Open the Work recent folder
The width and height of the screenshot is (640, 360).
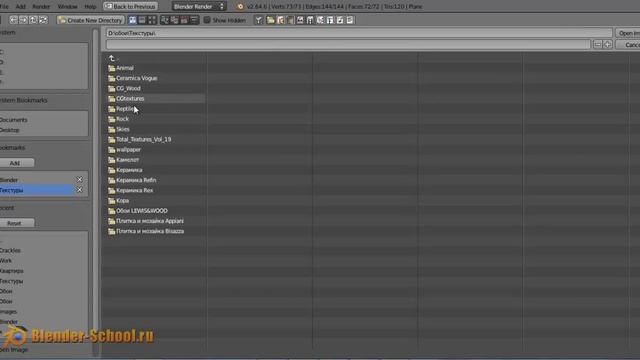pyautogui.click(x=6, y=260)
